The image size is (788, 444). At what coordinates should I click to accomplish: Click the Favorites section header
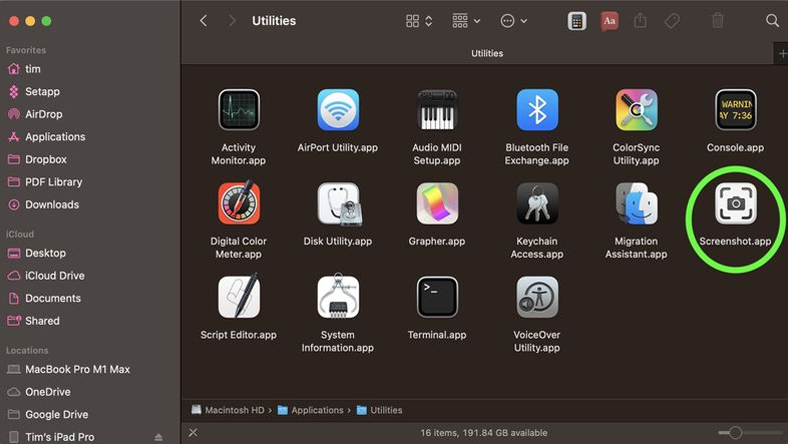coord(26,50)
